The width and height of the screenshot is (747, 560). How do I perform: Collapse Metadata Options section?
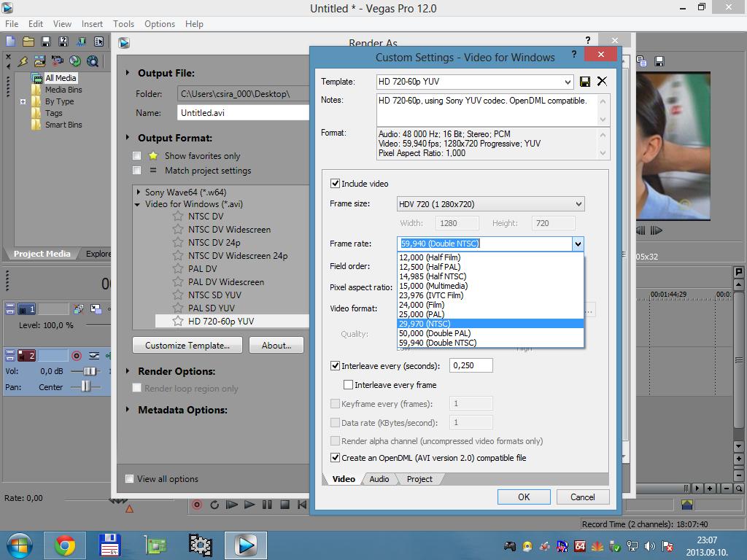pos(127,410)
